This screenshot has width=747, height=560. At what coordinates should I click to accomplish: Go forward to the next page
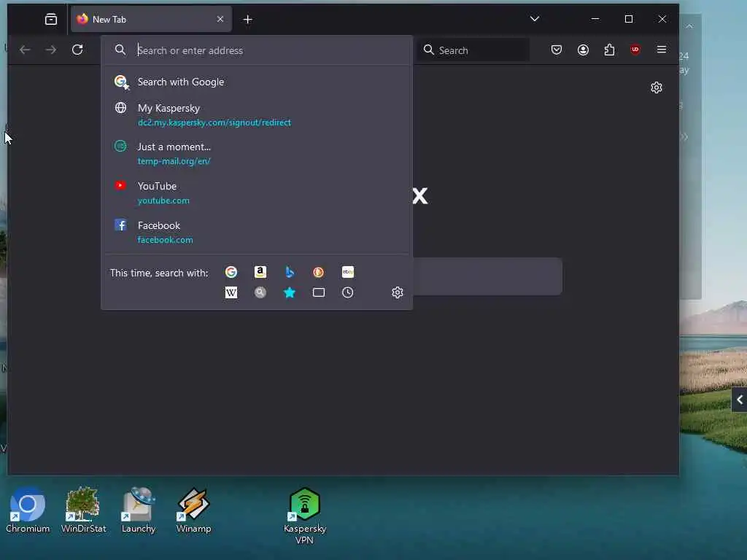click(50, 50)
